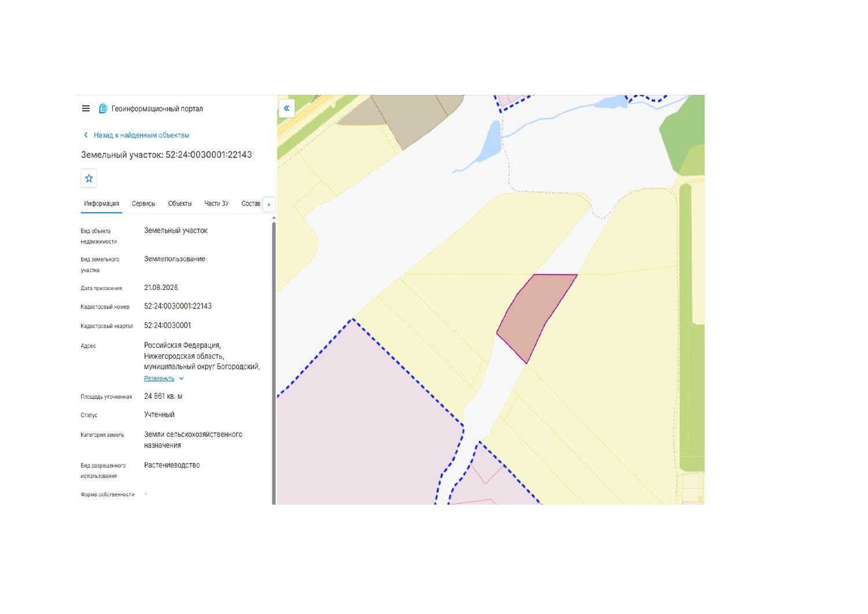
Task: Click the Дата присвоения label
Action: pos(101,288)
